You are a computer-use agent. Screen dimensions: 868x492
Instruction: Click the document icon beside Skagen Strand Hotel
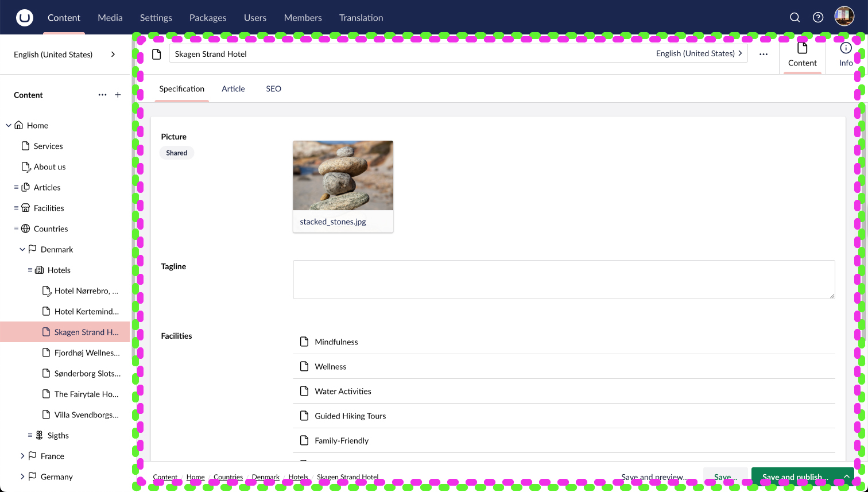click(45, 332)
